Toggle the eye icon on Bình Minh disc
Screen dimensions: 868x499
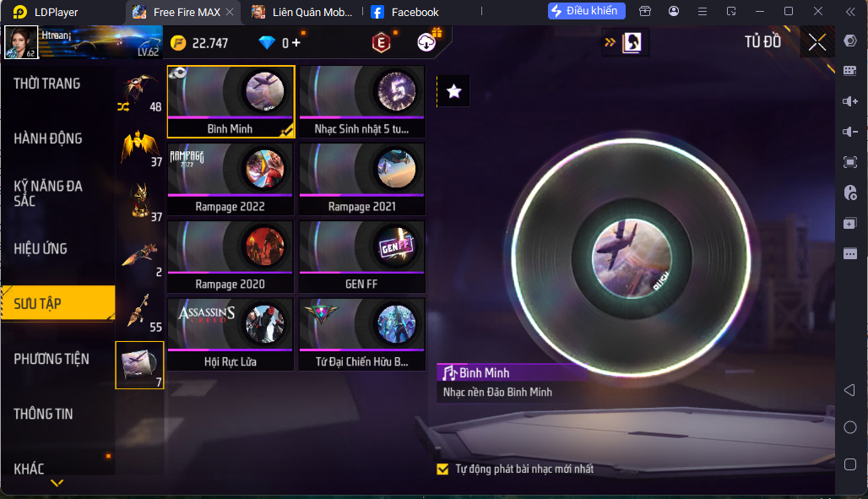177,73
